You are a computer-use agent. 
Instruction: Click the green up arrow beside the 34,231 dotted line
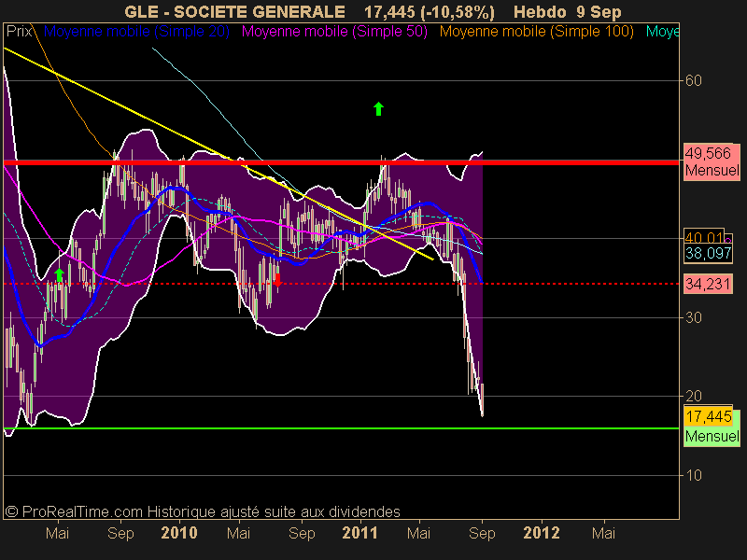coord(59,275)
